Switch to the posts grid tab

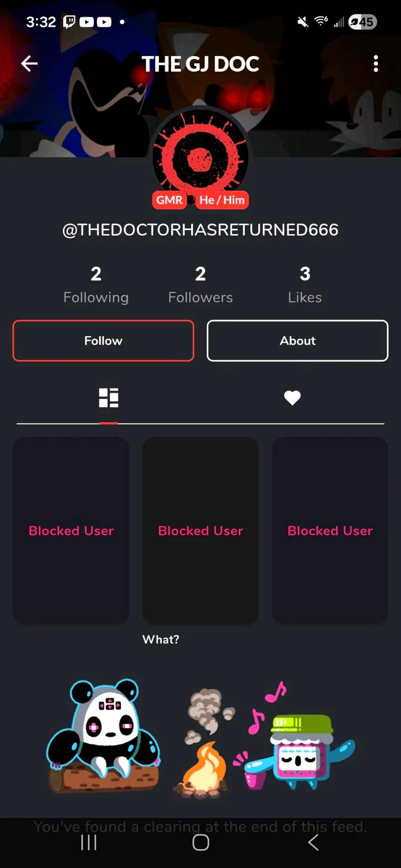(108, 398)
